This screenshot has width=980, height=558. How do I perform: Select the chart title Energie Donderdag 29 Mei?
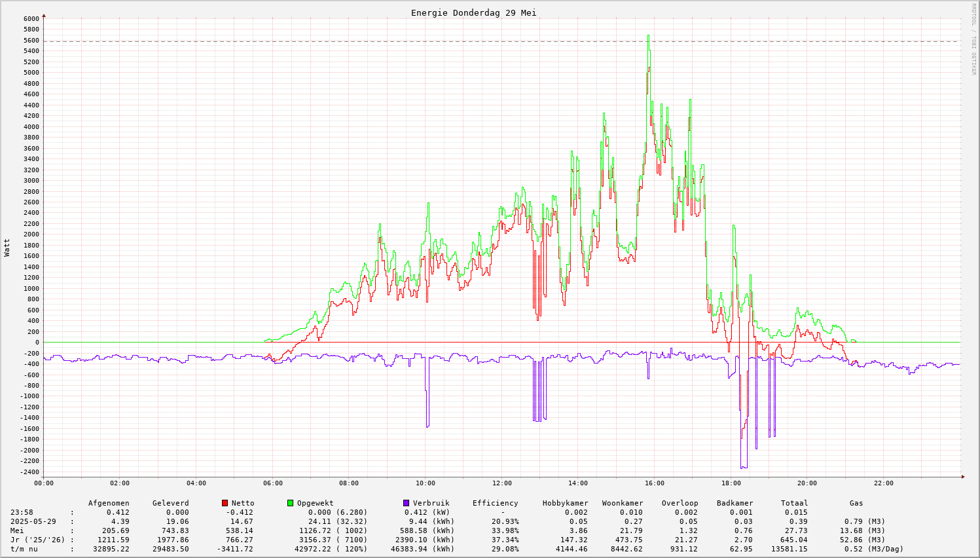pos(473,12)
